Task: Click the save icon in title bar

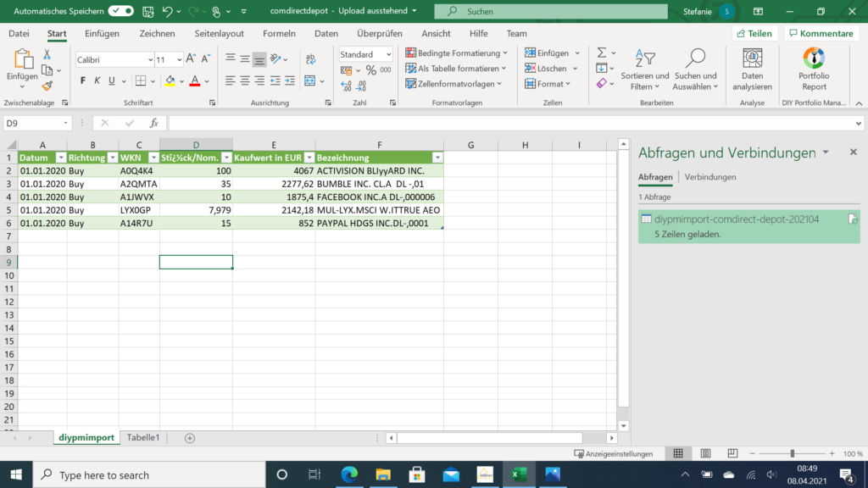Action: pyautogui.click(x=147, y=11)
